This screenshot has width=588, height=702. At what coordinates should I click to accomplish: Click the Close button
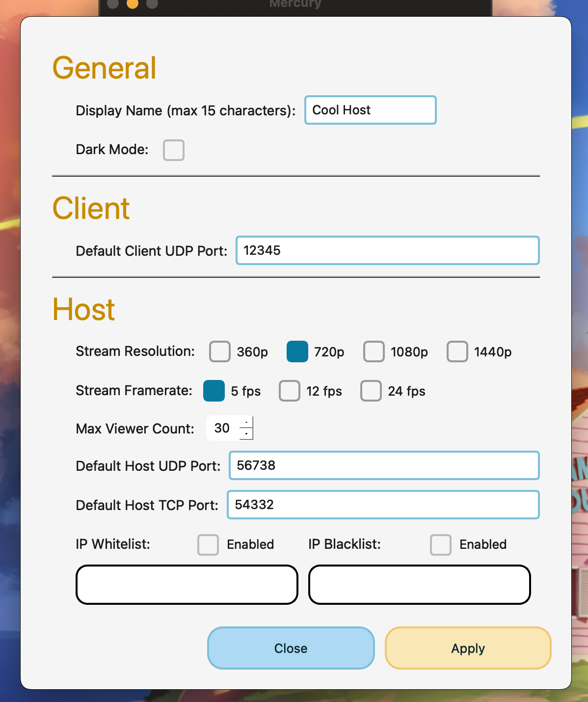[x=290, y=648]
